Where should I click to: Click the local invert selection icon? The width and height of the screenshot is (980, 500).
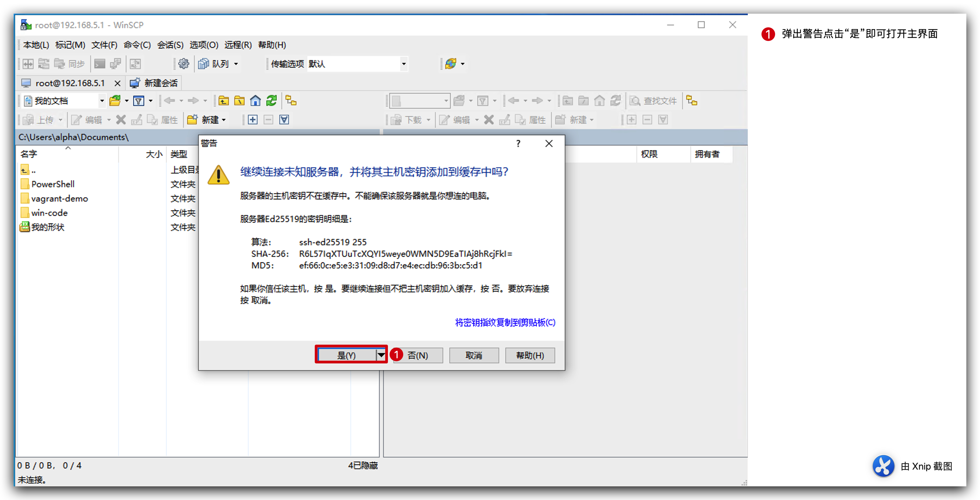pos(284,120)
